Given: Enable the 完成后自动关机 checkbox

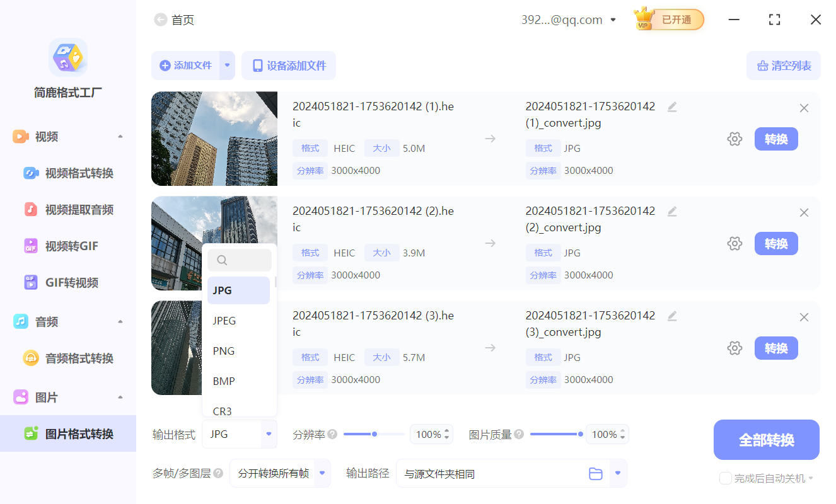Looking at the screenshot, I should pos(725,478).
